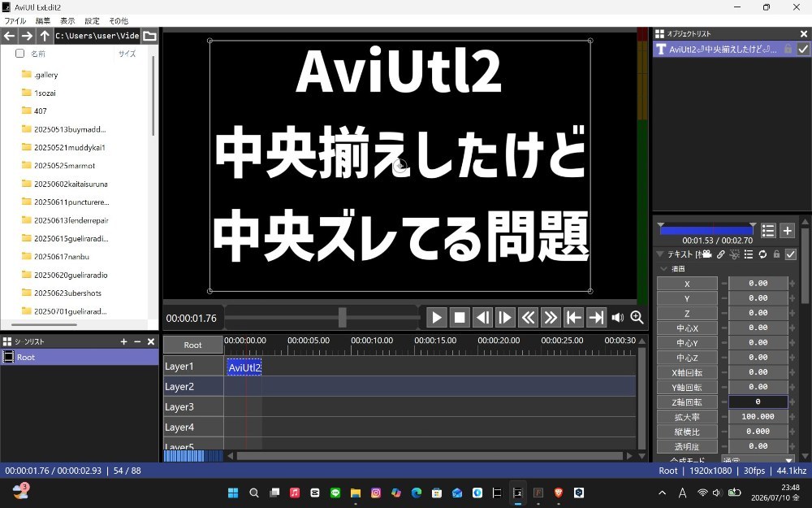
Task: Open the text object's list menu icon
Action: point(749,254)
